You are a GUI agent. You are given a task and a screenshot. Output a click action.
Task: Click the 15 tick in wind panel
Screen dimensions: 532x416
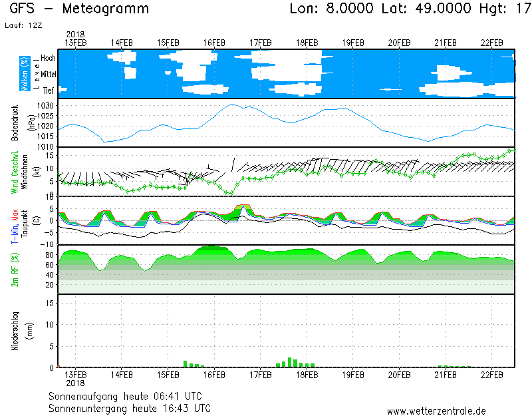(x=49, y=156)
